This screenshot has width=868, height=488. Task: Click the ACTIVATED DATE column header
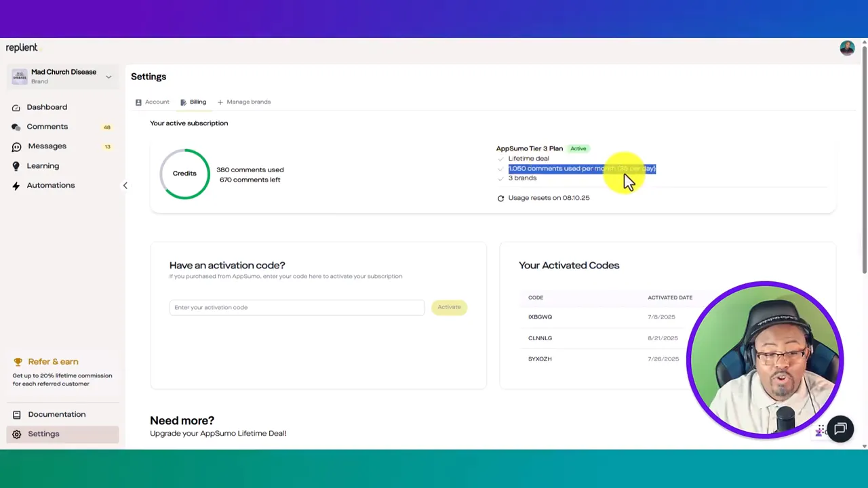coord(670,298)
